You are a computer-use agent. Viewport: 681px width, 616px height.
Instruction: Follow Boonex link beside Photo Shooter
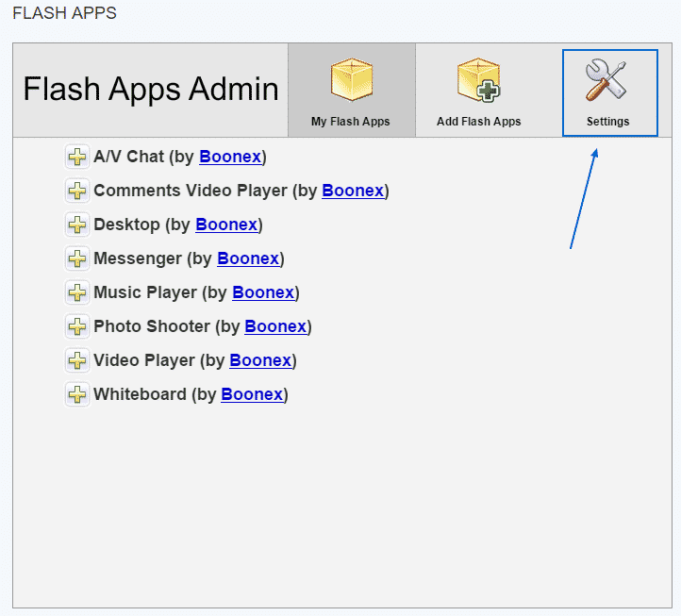(275, 326)
